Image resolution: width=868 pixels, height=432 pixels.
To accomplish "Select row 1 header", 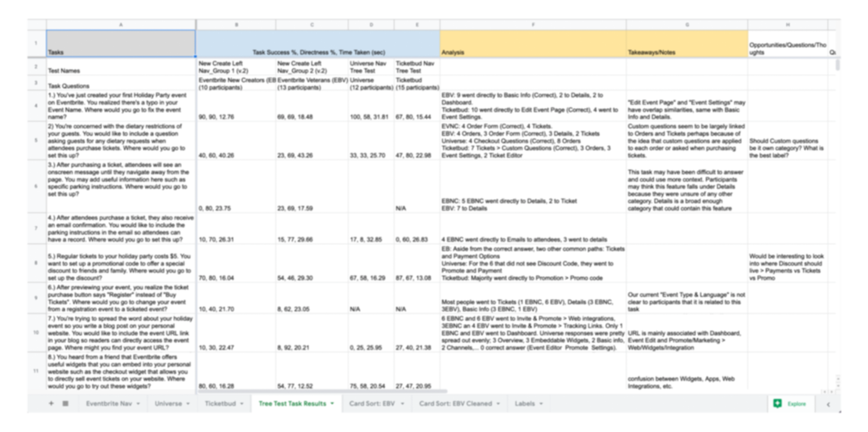I will [37, 43].
